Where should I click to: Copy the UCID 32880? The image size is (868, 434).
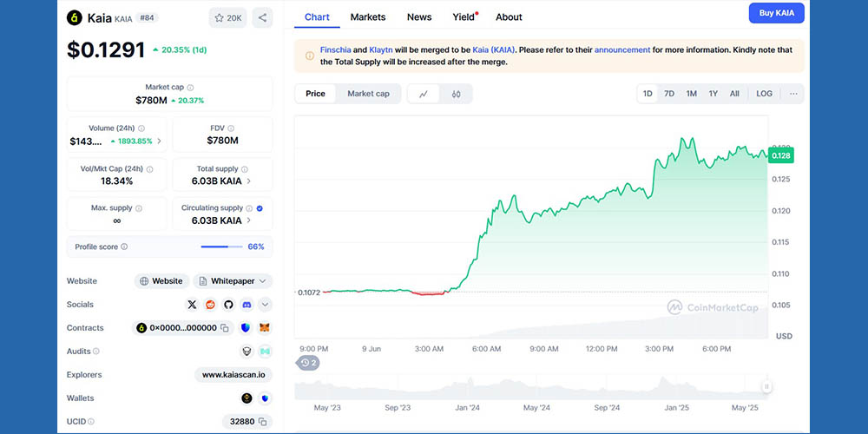[x=263, y=421]
